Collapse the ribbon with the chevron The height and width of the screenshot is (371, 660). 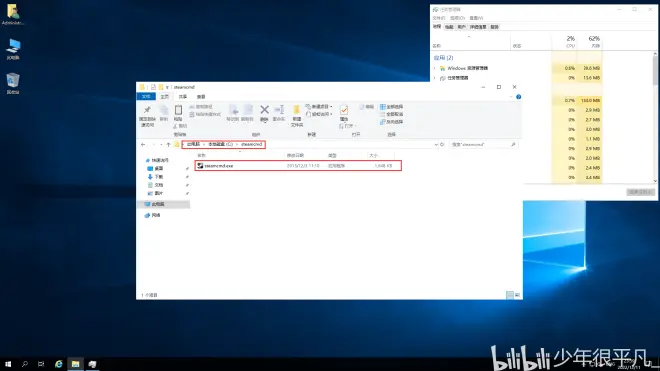tap(511, 97)
